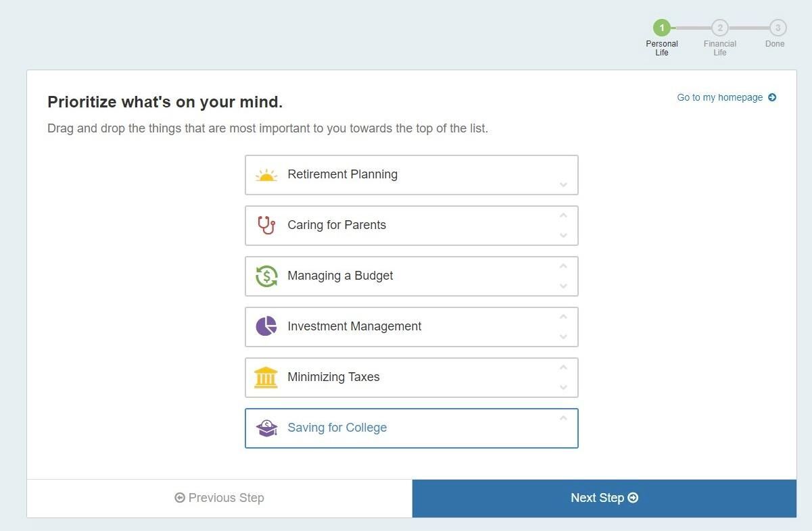Click the Saving for College graduation cap icon
812x531 pixels.
pos(266,428)
